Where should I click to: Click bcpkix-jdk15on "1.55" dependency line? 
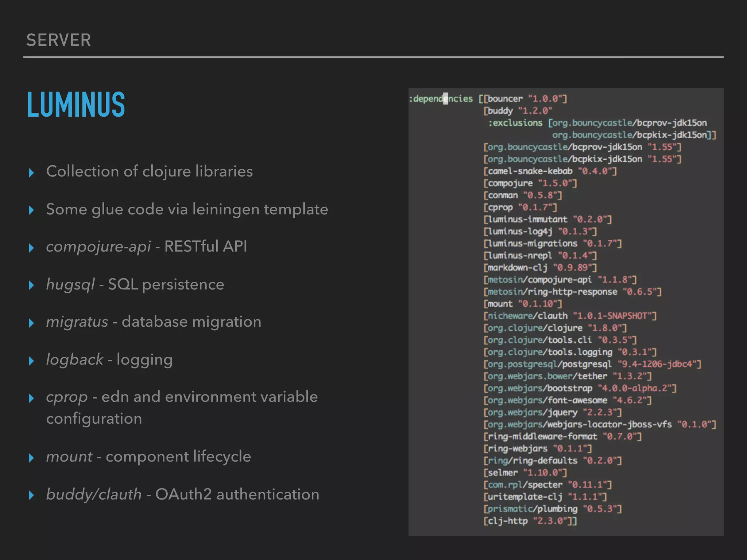[x=582, y=159]
